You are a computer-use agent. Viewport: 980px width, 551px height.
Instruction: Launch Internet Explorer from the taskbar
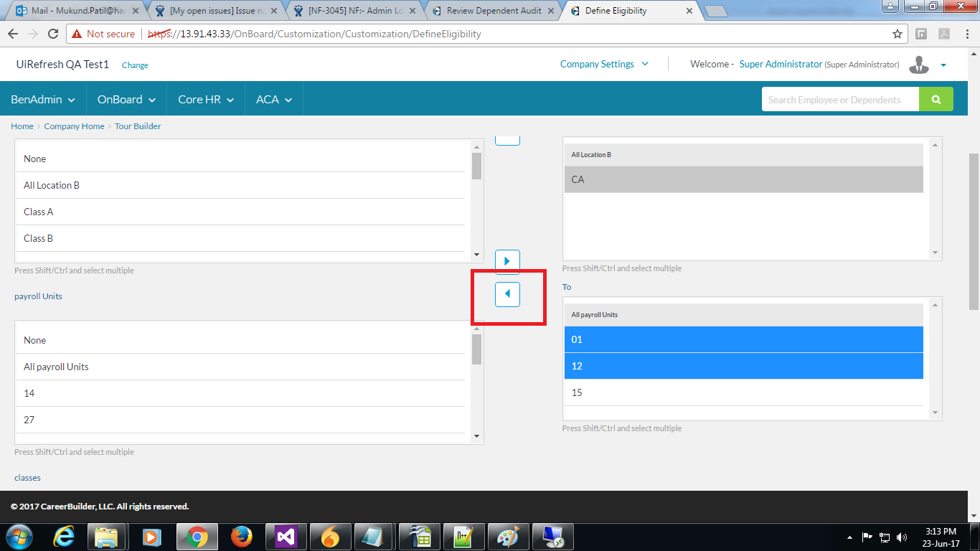65,537
